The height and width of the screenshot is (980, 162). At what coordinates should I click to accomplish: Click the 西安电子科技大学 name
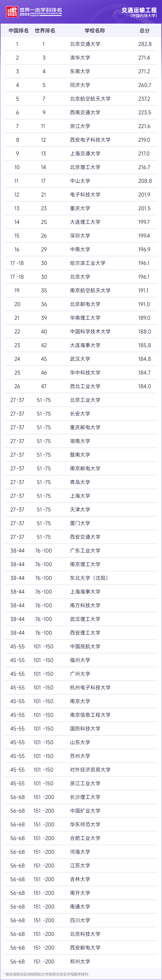coord(90,140)
